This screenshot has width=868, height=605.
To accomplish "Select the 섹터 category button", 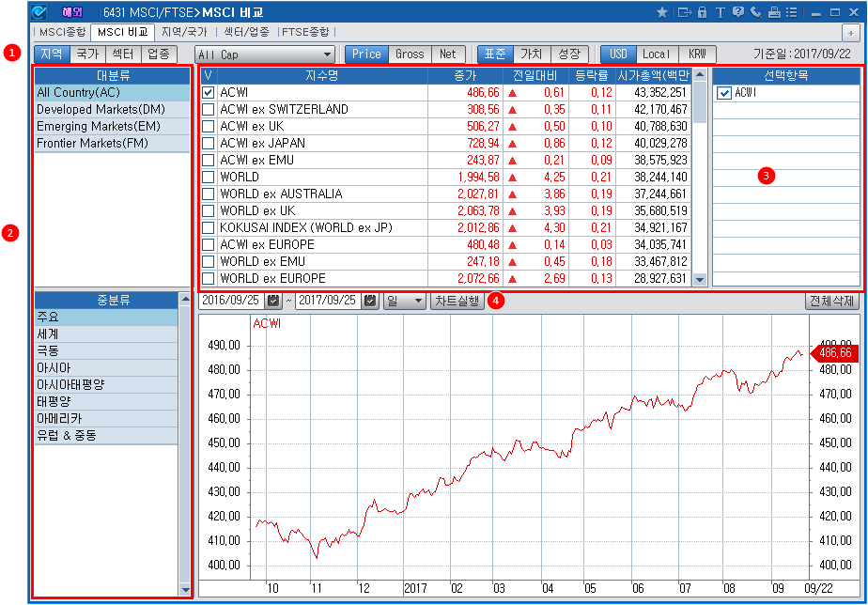I will click(123, 54).
